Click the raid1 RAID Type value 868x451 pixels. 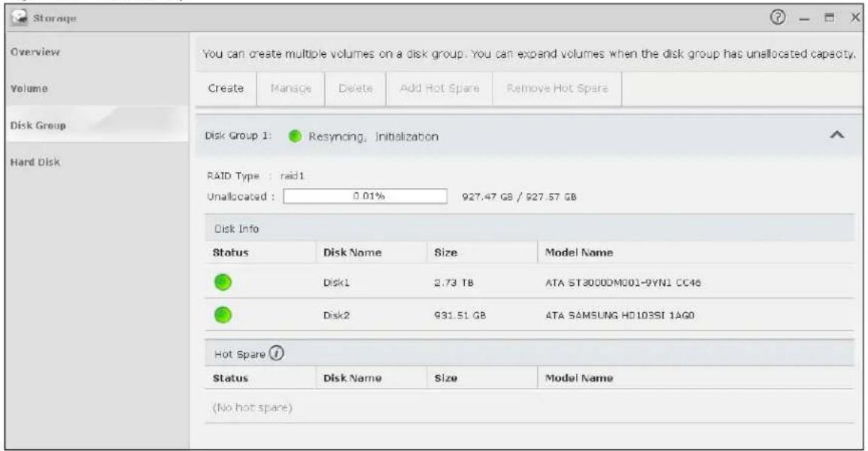(293, 176)
